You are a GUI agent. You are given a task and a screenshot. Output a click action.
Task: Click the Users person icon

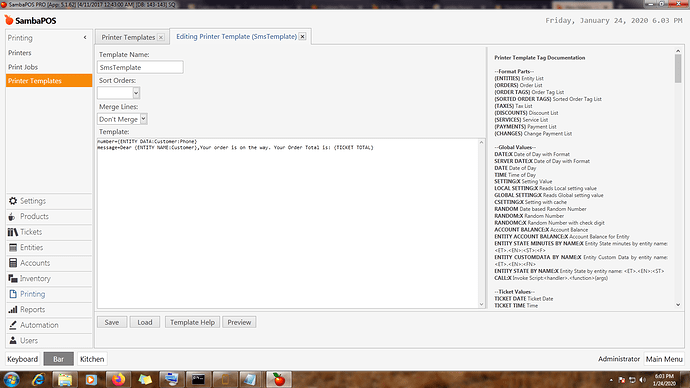pos(13,340)
